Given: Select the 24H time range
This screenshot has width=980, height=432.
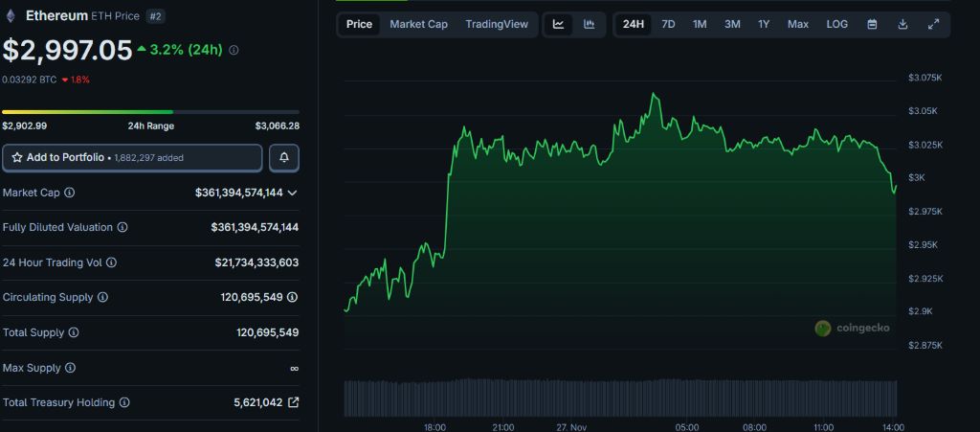Looking at the screenshot, I should tap(633, 24).
